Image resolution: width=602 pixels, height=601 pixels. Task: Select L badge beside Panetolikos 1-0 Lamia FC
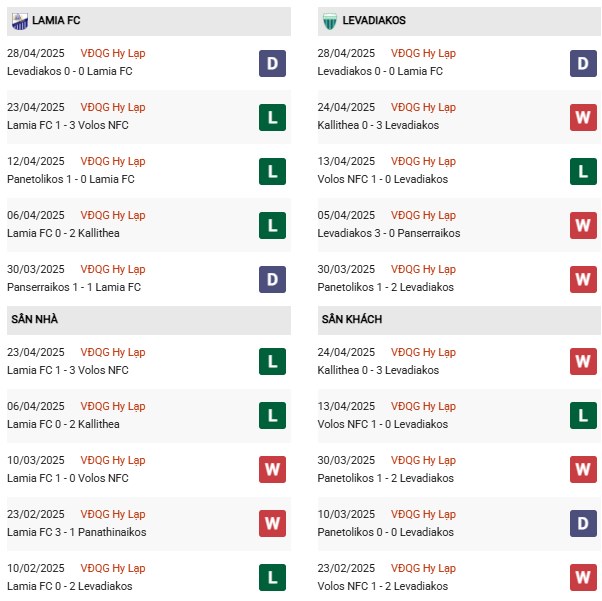(x=272, y=171)
